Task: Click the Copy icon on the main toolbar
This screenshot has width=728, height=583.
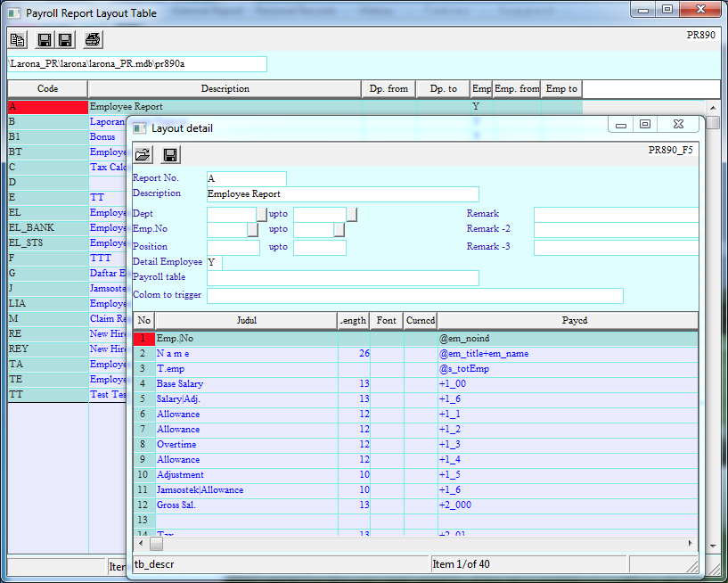Action: (17, 39)
